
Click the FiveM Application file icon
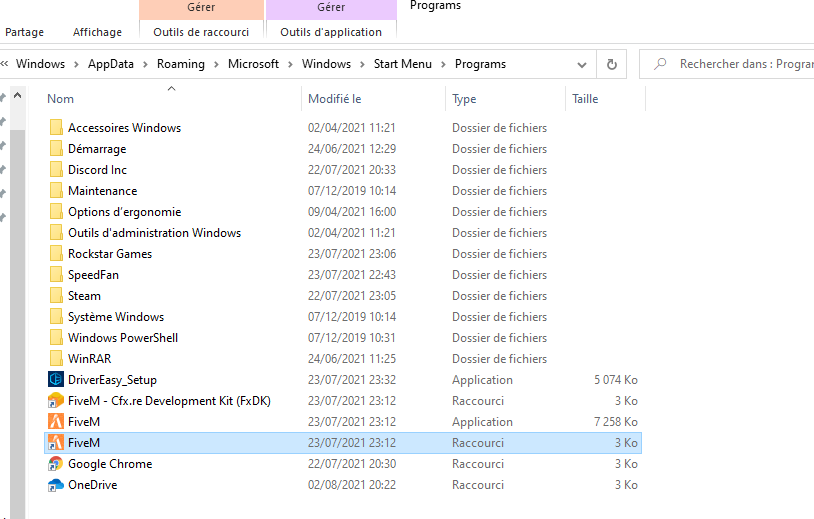coord(56,422)
